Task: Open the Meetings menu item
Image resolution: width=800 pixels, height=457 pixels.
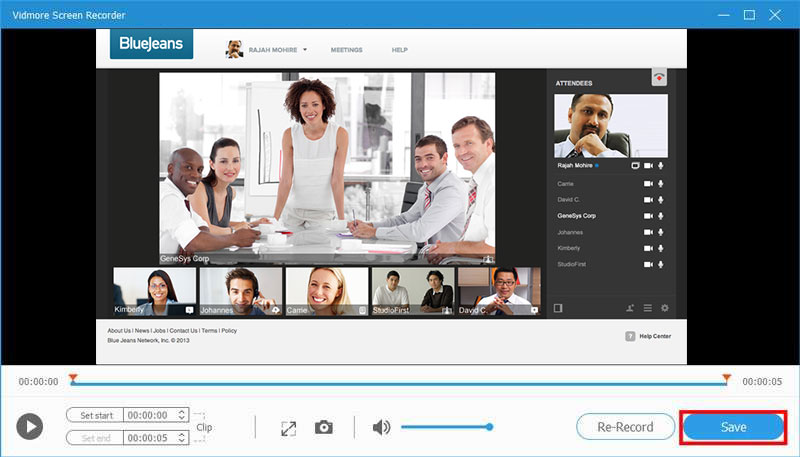Action: pos(346,50)
